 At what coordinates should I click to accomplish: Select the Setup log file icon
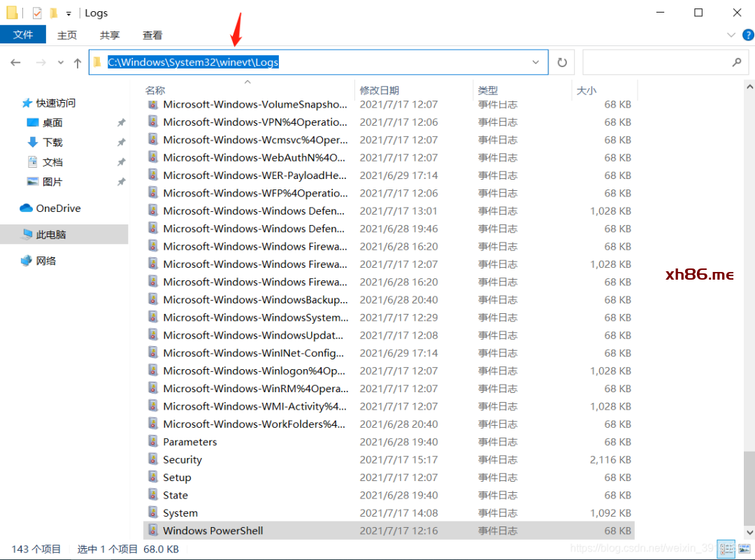[152, 478]
